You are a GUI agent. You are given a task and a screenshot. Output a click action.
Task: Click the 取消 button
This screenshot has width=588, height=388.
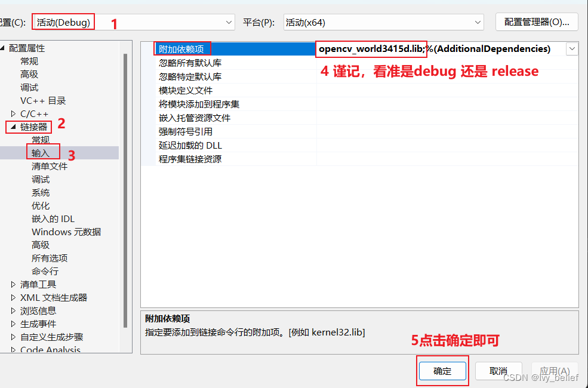pyautogui.click(x=498, y=371)
